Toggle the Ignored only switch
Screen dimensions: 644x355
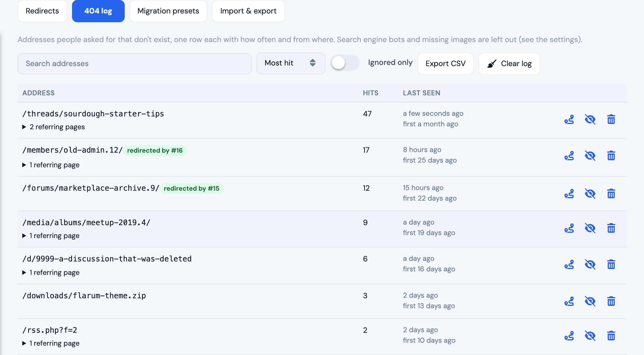click(x=345, y=63)
